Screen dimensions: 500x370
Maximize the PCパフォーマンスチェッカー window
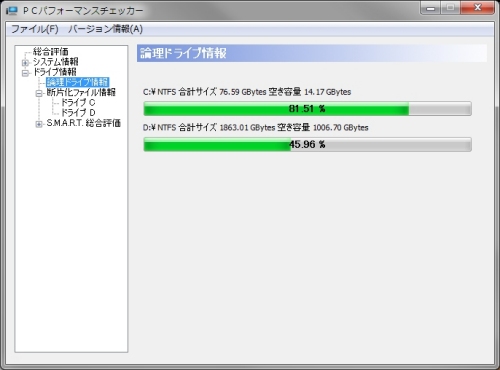coord(451,8)
